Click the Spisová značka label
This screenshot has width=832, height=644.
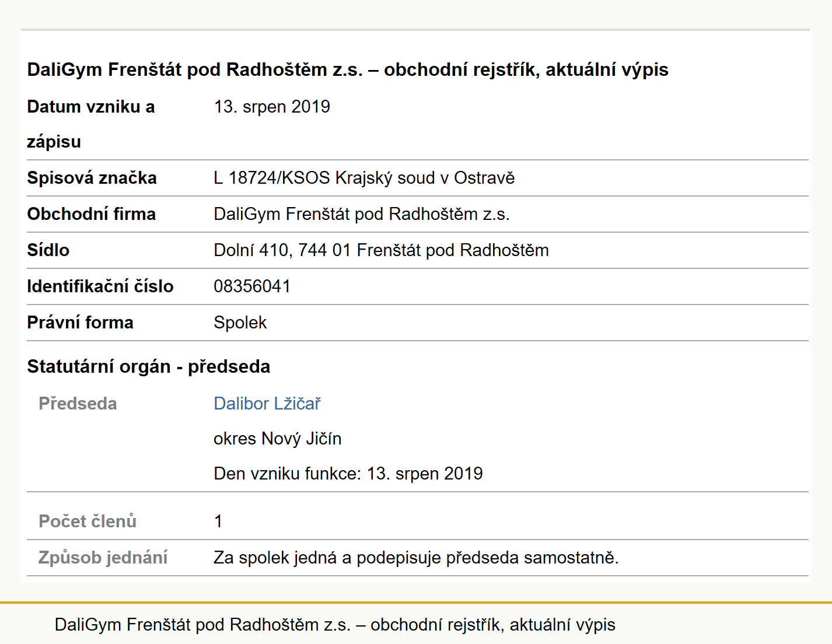pos(92,178)
